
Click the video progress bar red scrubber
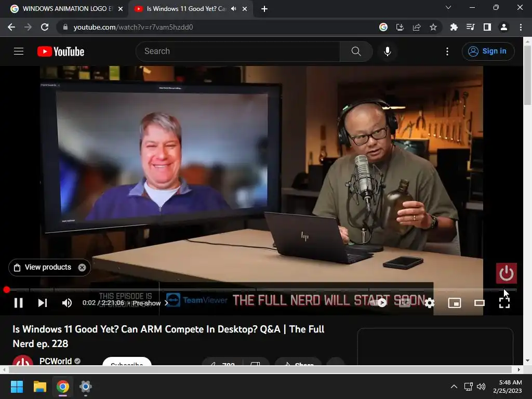point(6,290)
